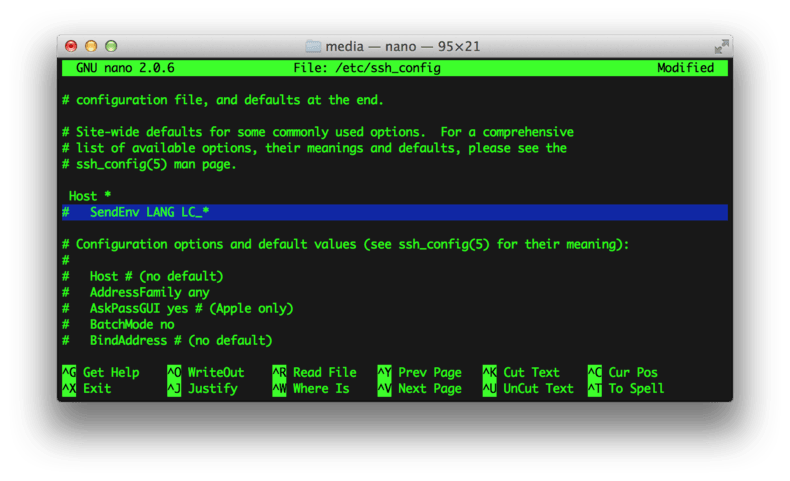Image resolution: width=790 pixels, height=481 pixels.
Task: Click the yellow minimize window button
Action: point(91,46)
